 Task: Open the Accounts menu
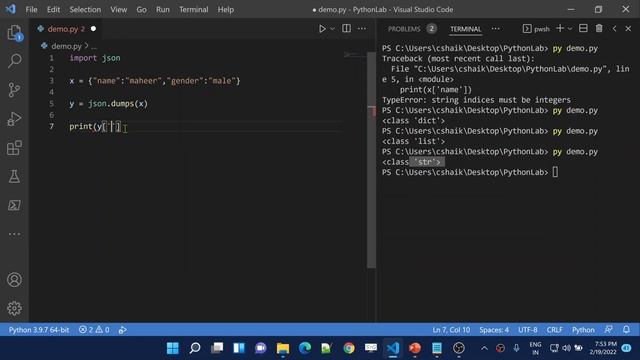(14, 280)
